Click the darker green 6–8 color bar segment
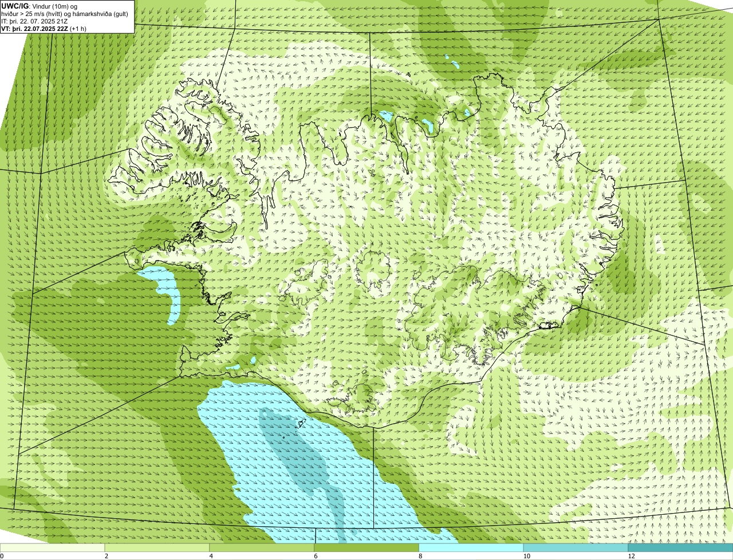The image size is (733, 560). tap(367, 548)
